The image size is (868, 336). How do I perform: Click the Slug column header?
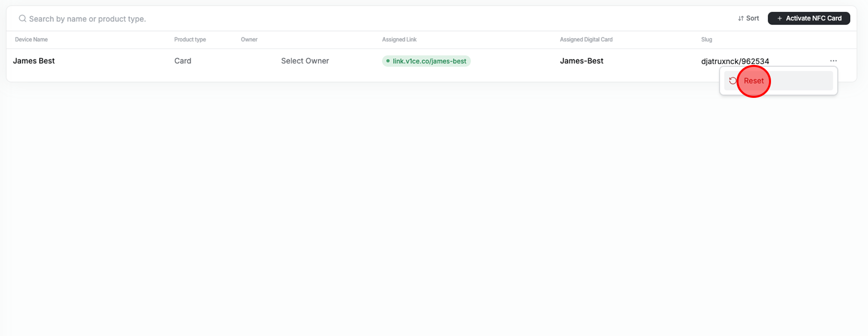click(x=706, y=39)
